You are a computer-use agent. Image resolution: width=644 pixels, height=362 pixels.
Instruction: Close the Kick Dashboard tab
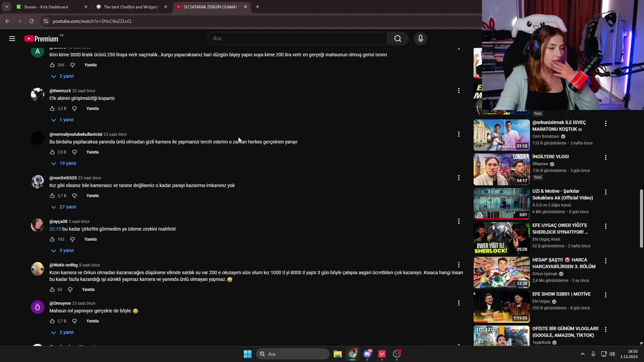[x=86, y=7]
